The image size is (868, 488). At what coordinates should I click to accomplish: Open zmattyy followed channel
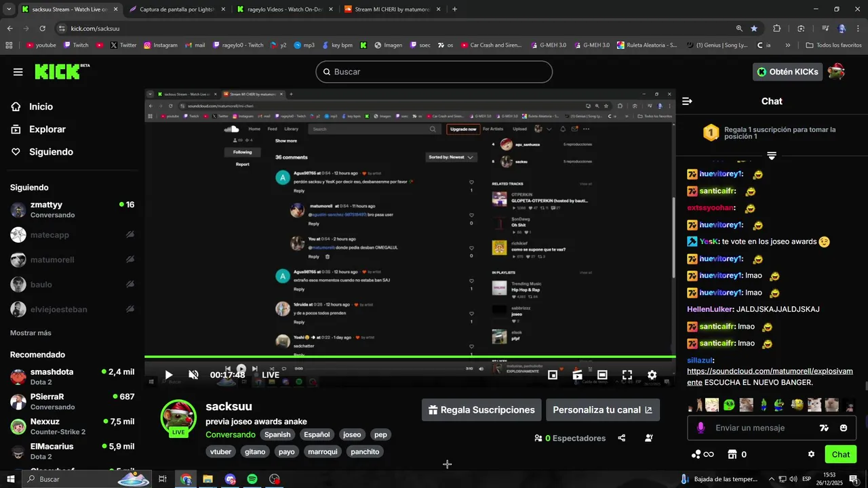point(72,209)
